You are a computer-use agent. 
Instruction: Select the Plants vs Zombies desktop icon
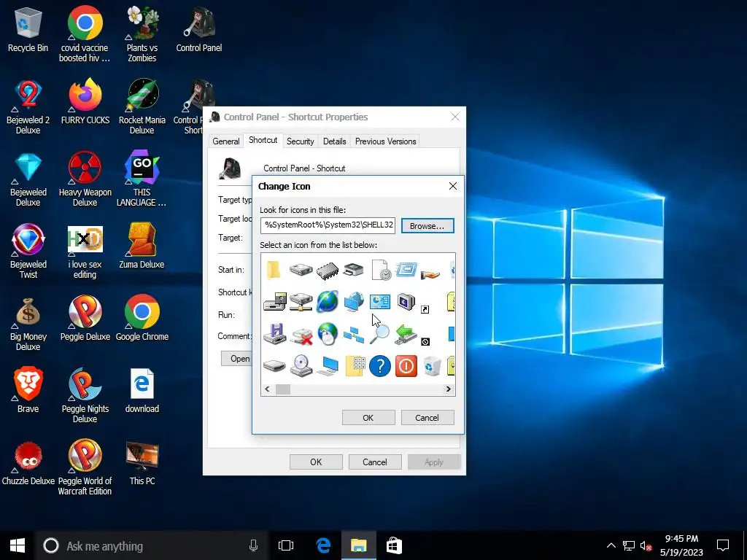pyautogui.click(x=142, y=34)
